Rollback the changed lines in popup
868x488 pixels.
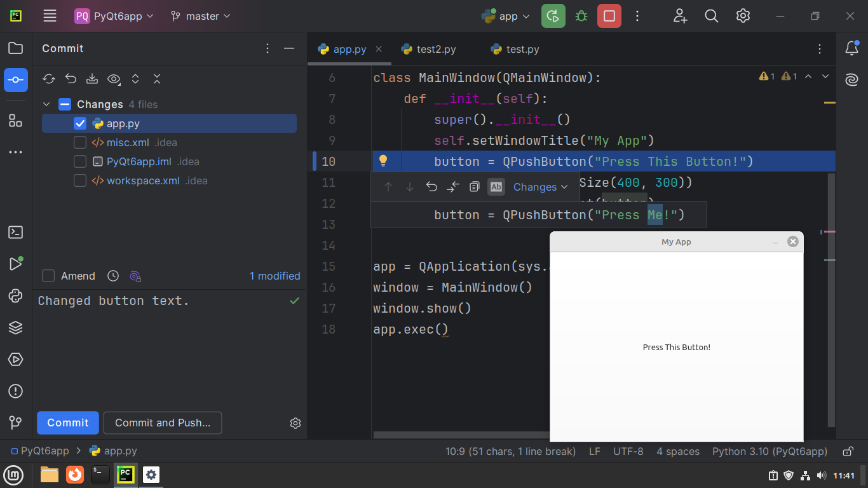(x=431, y=187)
